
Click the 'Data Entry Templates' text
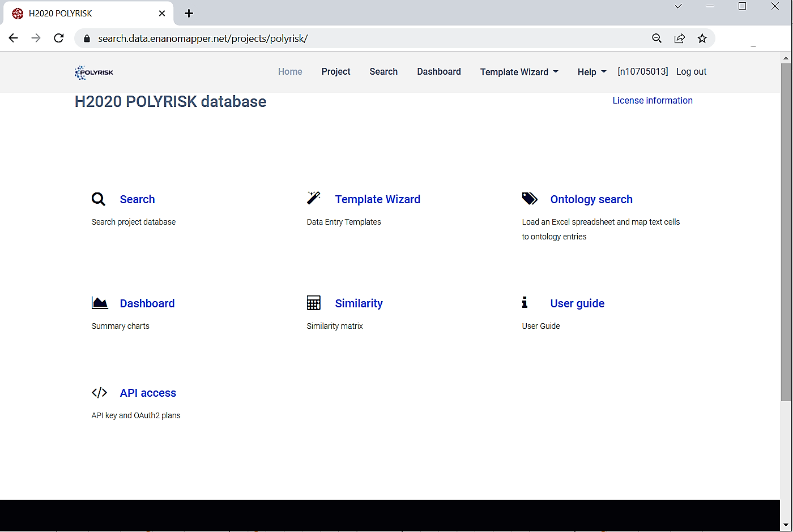point(344,222)
